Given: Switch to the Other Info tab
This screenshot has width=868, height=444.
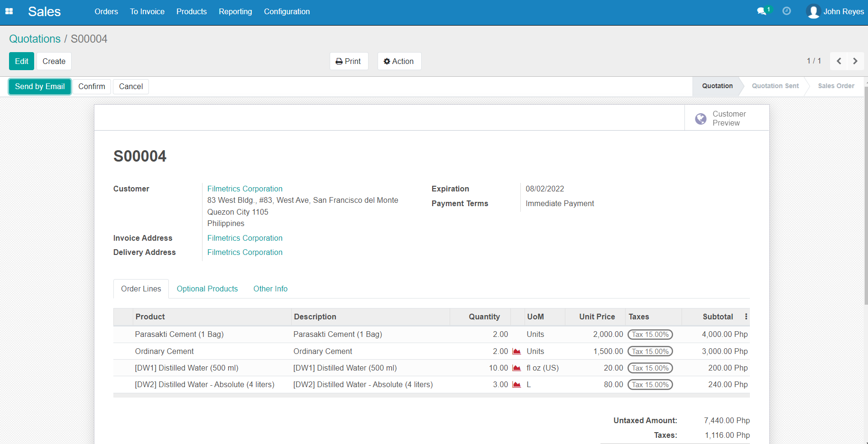Looking at the screenshot, I should 270,289.
